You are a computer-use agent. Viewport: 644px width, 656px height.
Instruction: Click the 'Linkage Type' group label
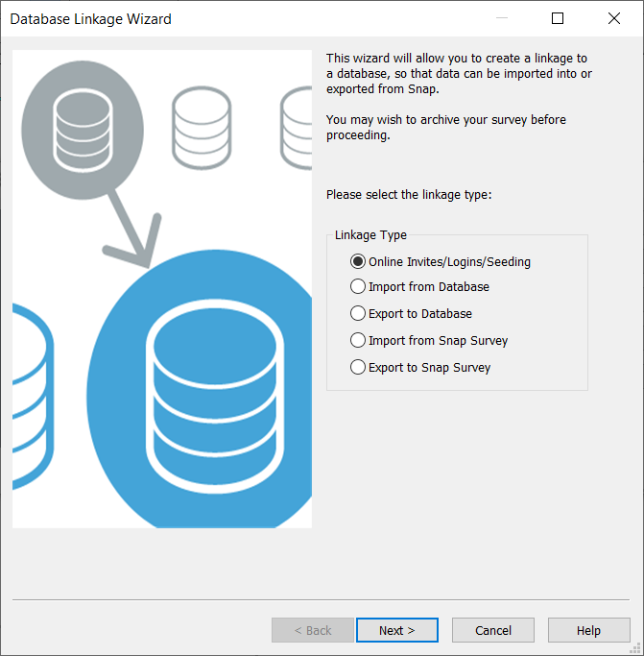tap(370, 234)
